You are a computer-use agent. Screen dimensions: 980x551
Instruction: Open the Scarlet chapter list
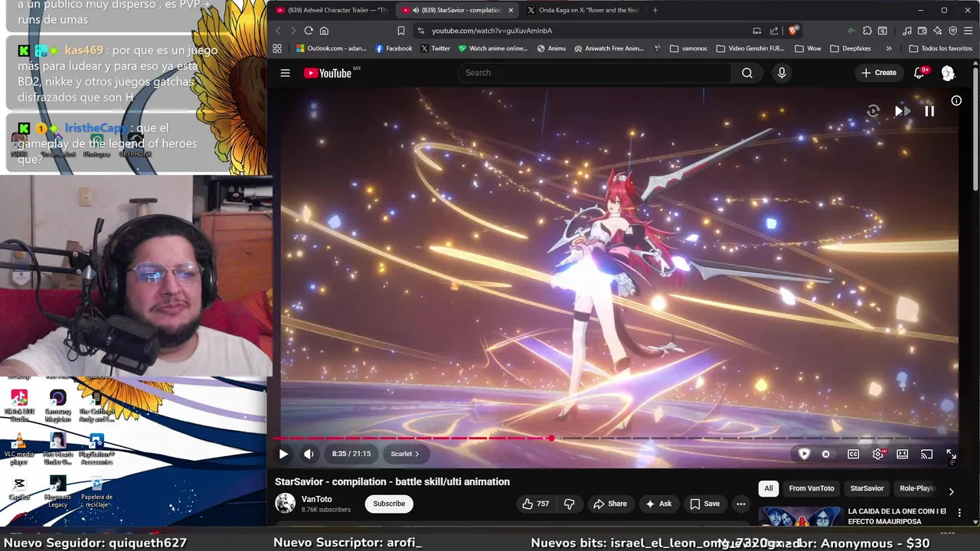(405, 454)
